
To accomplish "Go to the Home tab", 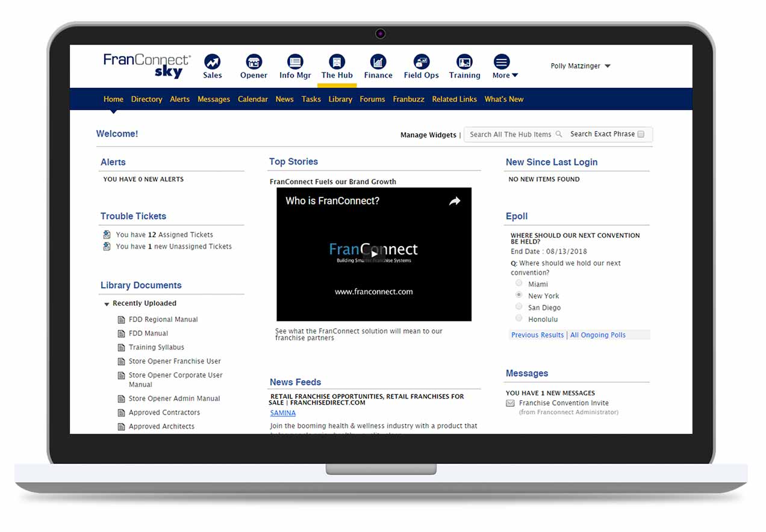I will click(x=113, y=99).
